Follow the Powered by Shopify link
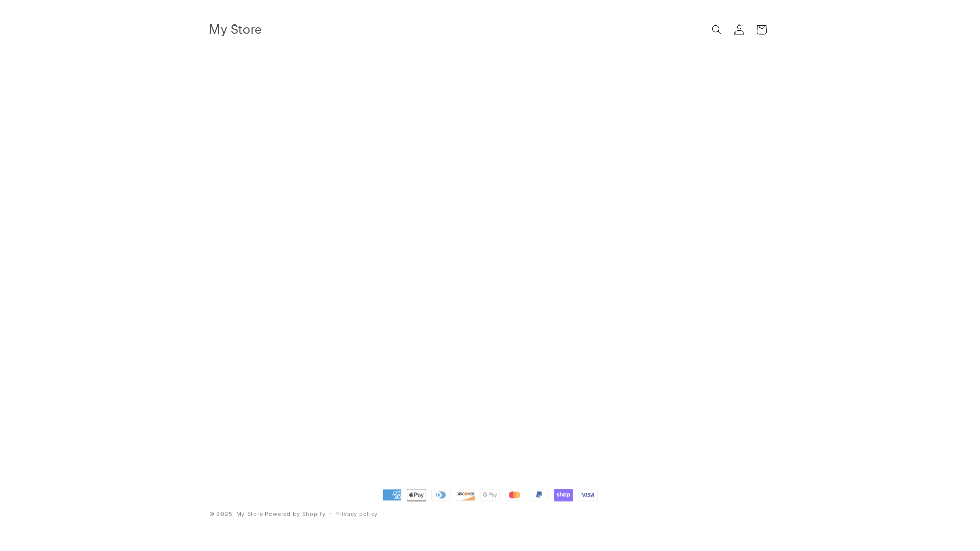Image resolution: width=980 pixels, height=551 pixels. click(295, 514)
